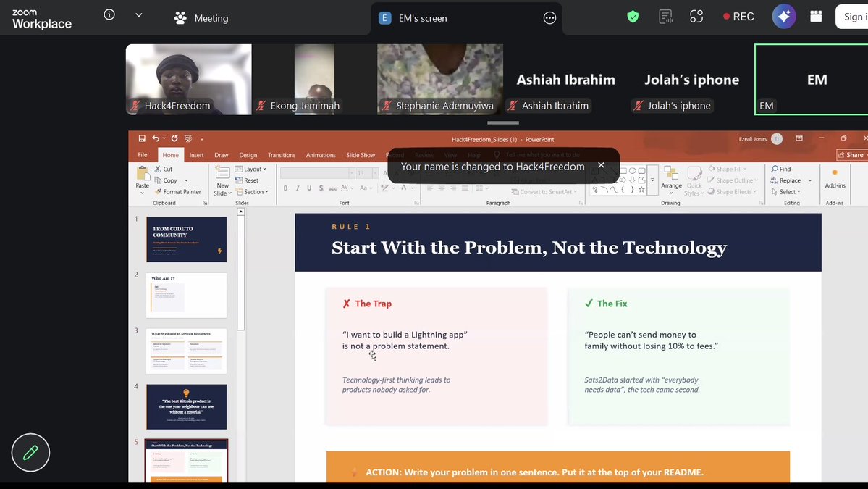Click the Paste clipboard icon
Image resolution: width=868 pixels, height=489 pixels.
click(x=143, y=174)
